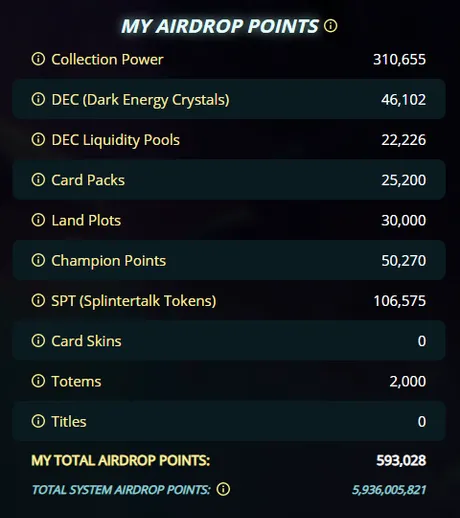
Task: Click the Total System Airdrop Points text
Action: point(121,490)
